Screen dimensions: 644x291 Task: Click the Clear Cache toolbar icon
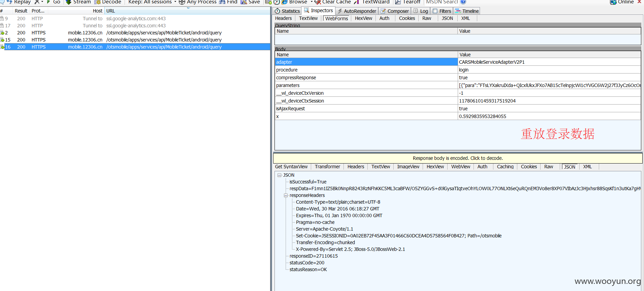point(317,2)
